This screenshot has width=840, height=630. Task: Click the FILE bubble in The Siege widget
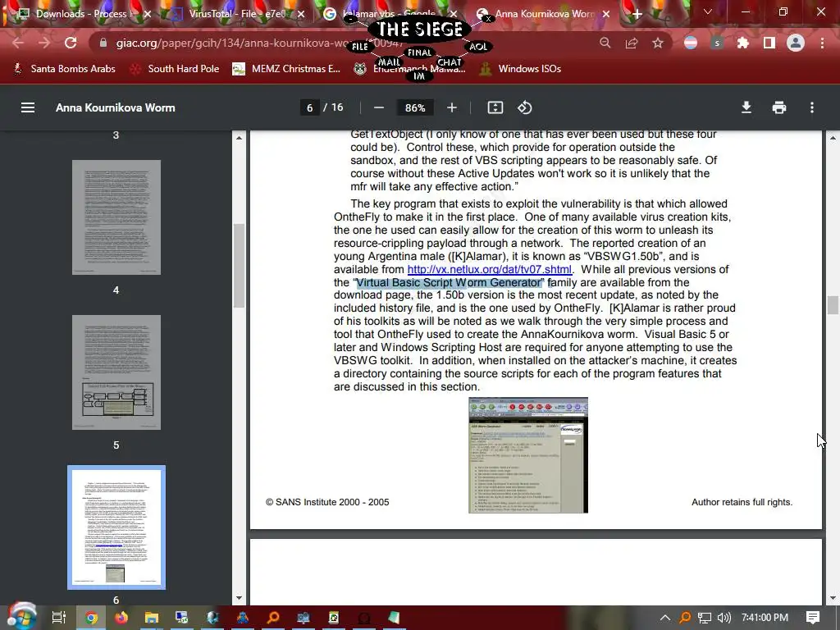click(359, 47)
